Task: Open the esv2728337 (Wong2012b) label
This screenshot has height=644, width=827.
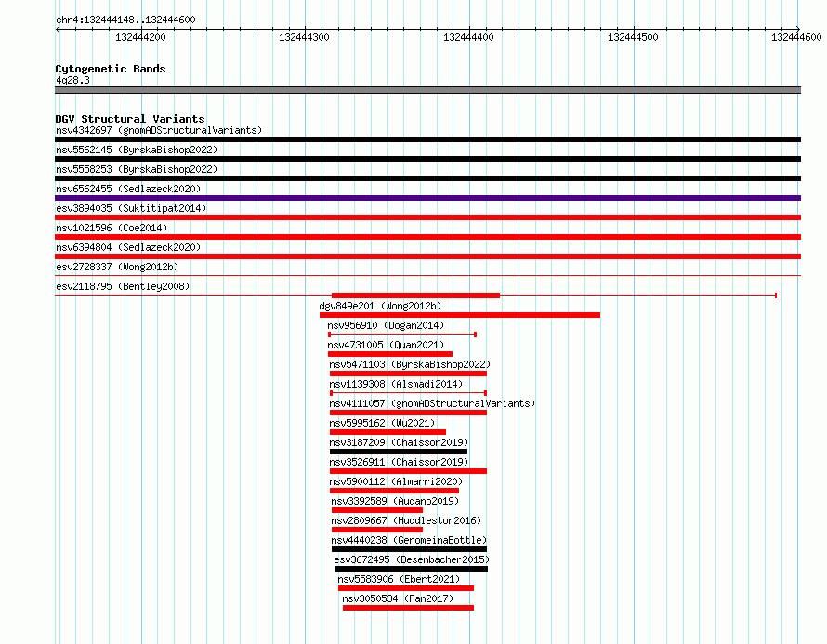Action: tap(117, 267)
